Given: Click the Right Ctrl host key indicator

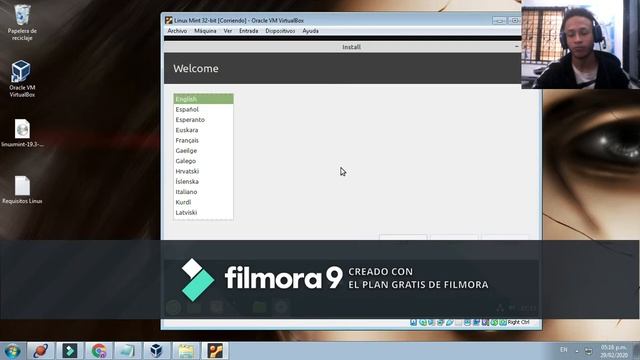Looking at the screenshot, I should coord(518,322).
